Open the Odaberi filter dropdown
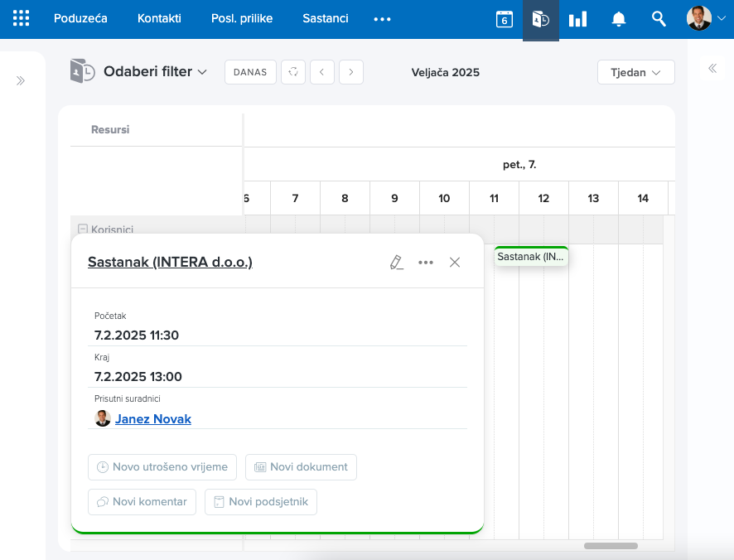The width and height of the screenshot is (734, 560). click(154, 72)
